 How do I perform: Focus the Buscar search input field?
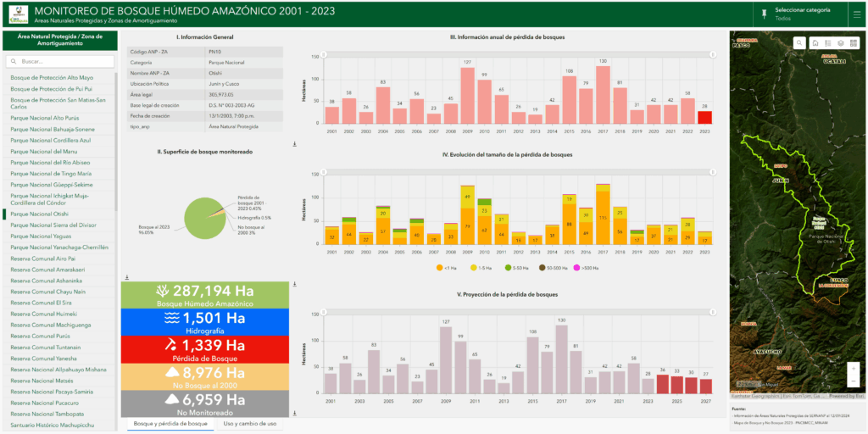(60, 61)
